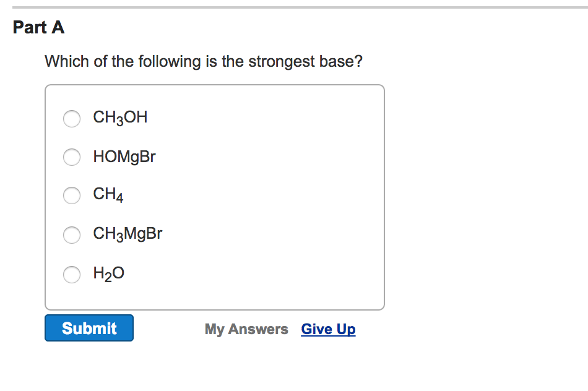Click the Submit button
This screenshot has height=391, width=588.
coord(89,328)
